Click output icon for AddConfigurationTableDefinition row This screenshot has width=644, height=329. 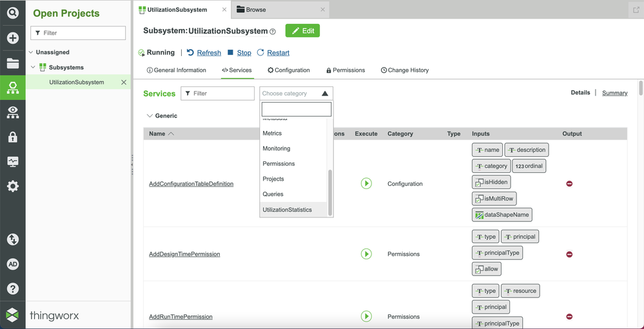(x=569, y=183)
